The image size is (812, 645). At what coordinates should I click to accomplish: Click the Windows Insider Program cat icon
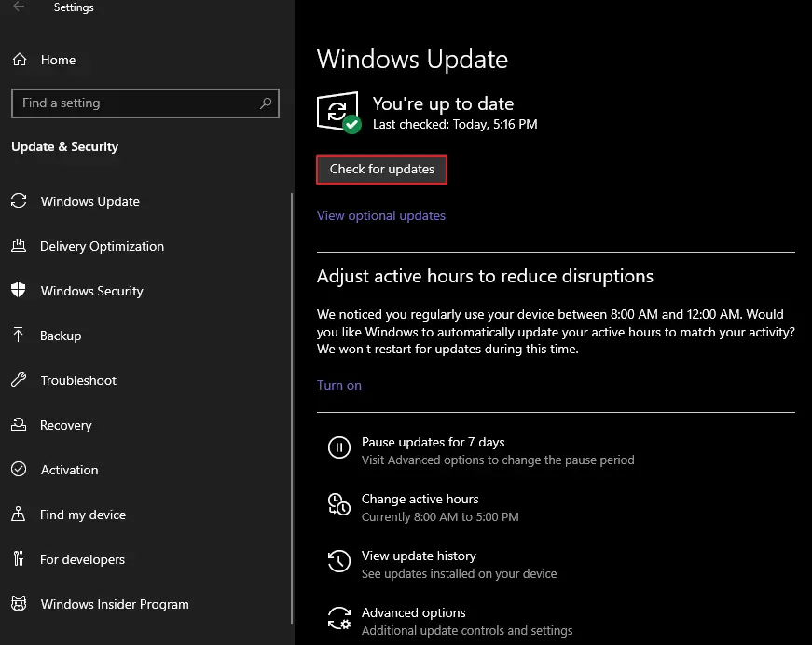[x=19, y=603]
